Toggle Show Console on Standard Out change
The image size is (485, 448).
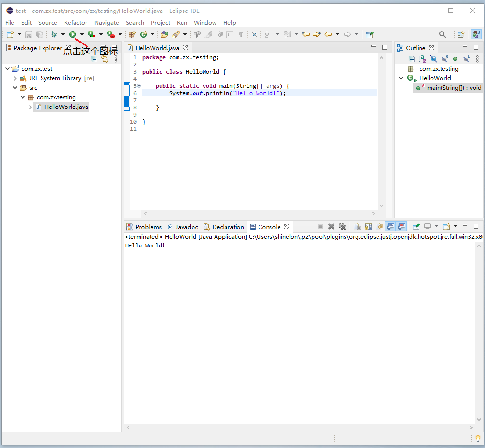[390, 227]
